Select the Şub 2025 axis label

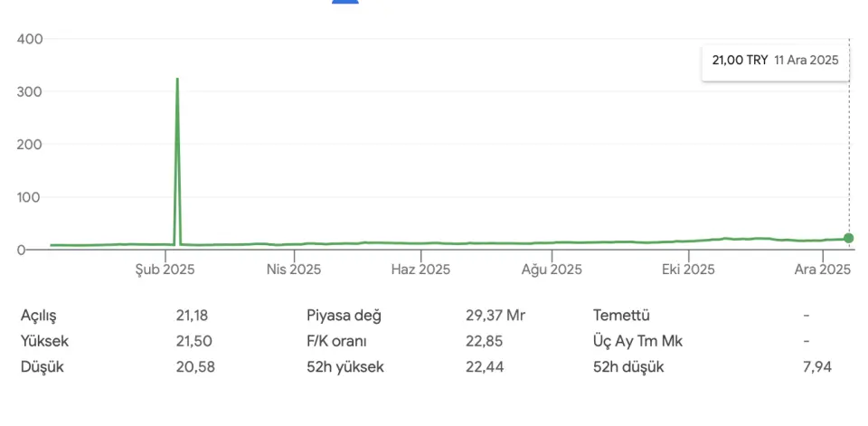click(165, 270)
